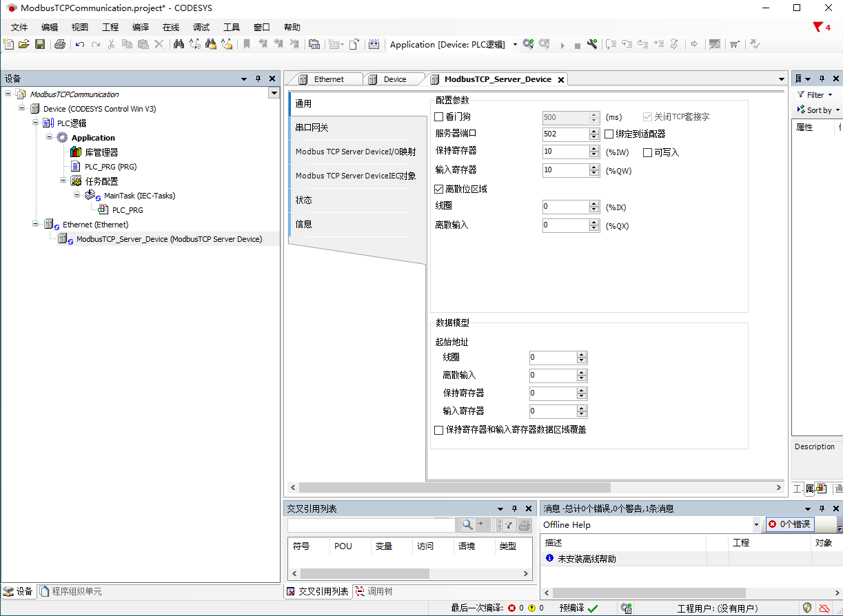Select Modbus TCP Server DeviceI/O映射 tab
This screenshot has width=843, height=616.
[x=358, y=152]
